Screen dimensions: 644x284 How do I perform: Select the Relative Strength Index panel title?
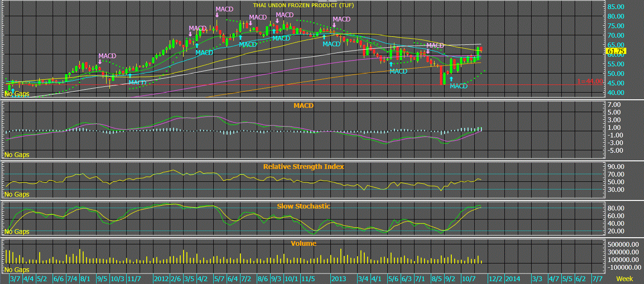coord(304,167)
